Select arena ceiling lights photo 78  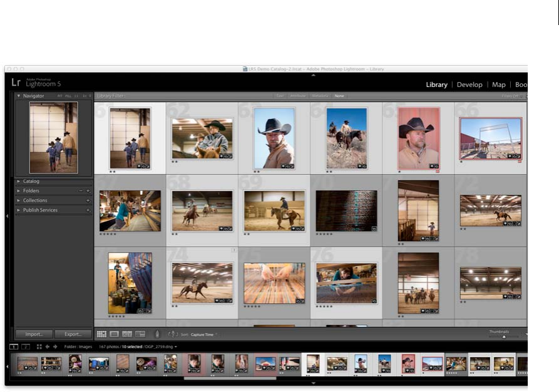(491, 283)
